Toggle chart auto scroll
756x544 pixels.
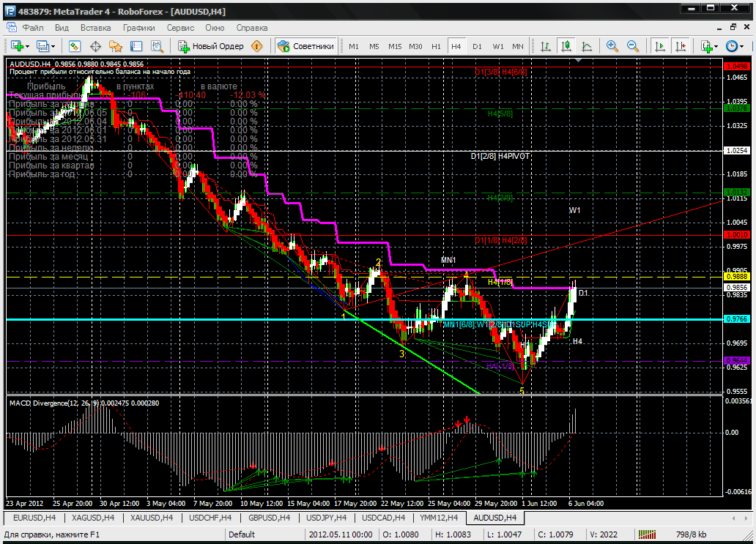click(659, 46)
